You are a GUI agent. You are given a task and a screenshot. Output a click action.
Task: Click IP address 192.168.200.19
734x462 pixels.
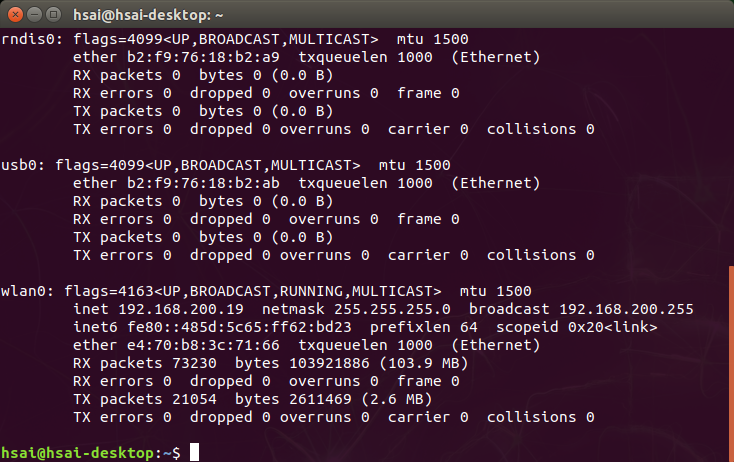coord(181,309)
